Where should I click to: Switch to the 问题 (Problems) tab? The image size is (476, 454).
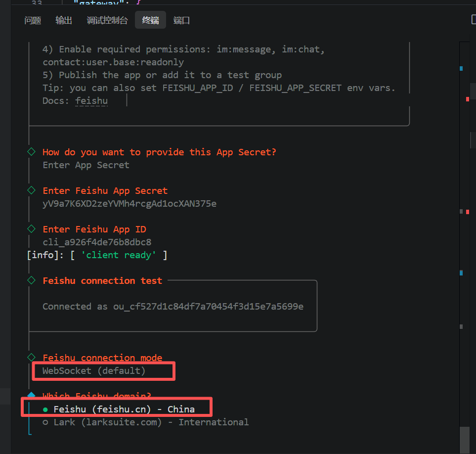(33, 20)
